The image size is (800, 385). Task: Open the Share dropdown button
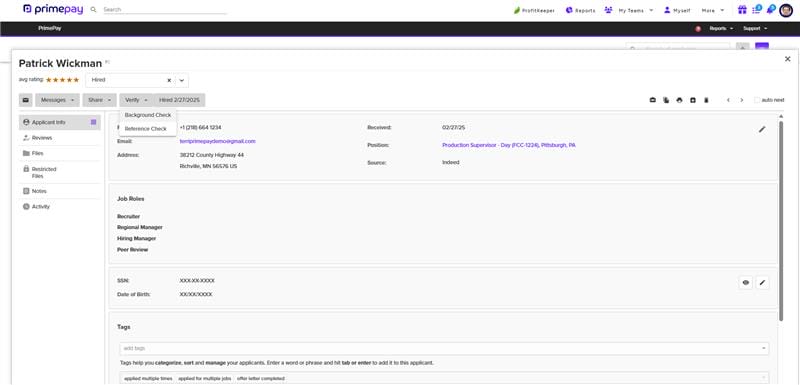click(x=99, y=100)
